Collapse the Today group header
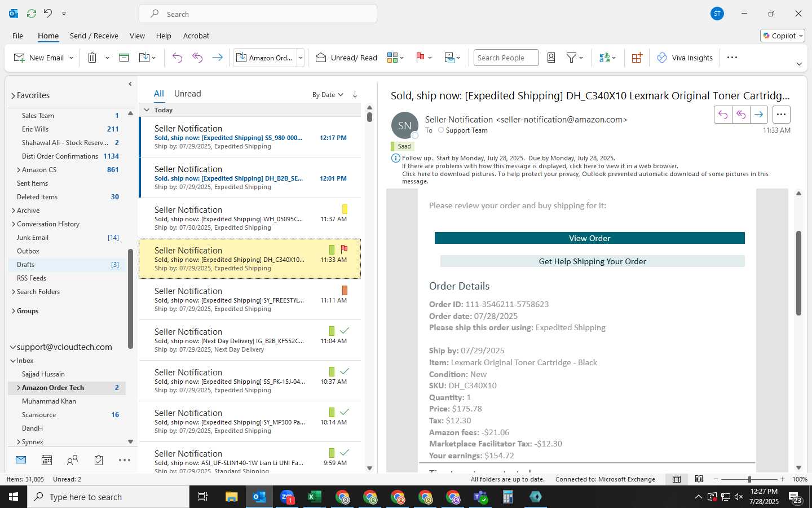Screen dimensions: 812x508 147,110
